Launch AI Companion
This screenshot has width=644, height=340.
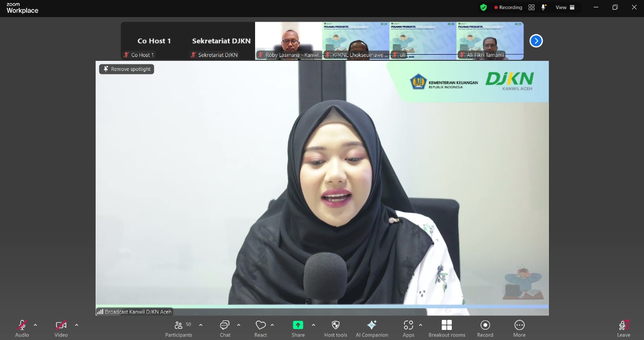(x=372, y=328)
